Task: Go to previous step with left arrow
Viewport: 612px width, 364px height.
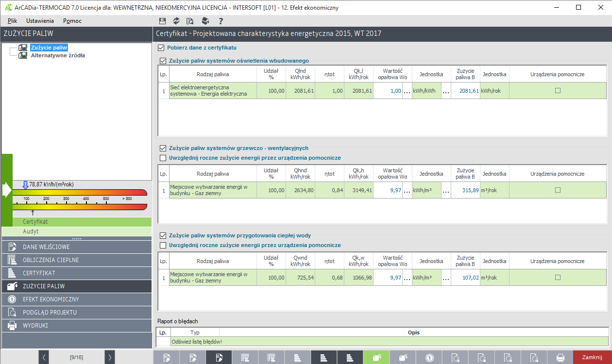Action: point(44,357)
